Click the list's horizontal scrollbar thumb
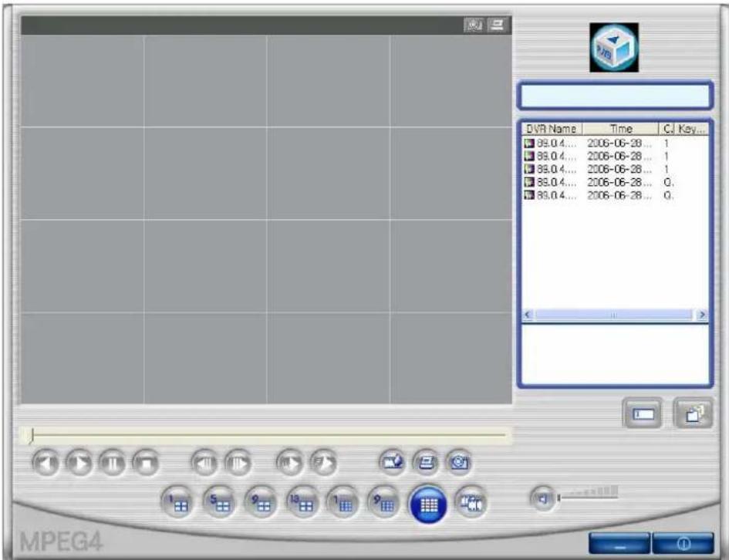 614,315
